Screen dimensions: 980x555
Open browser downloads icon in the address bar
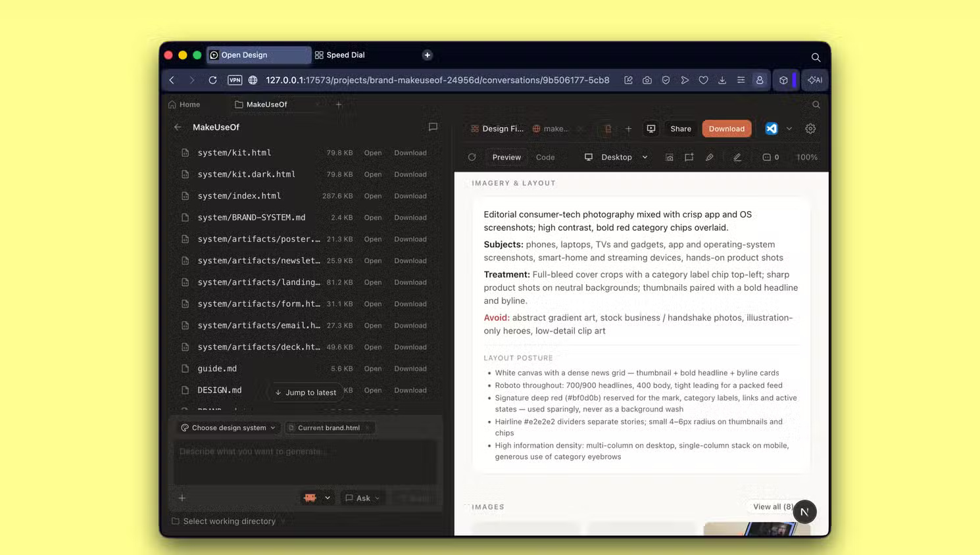(x=722, y=80)
